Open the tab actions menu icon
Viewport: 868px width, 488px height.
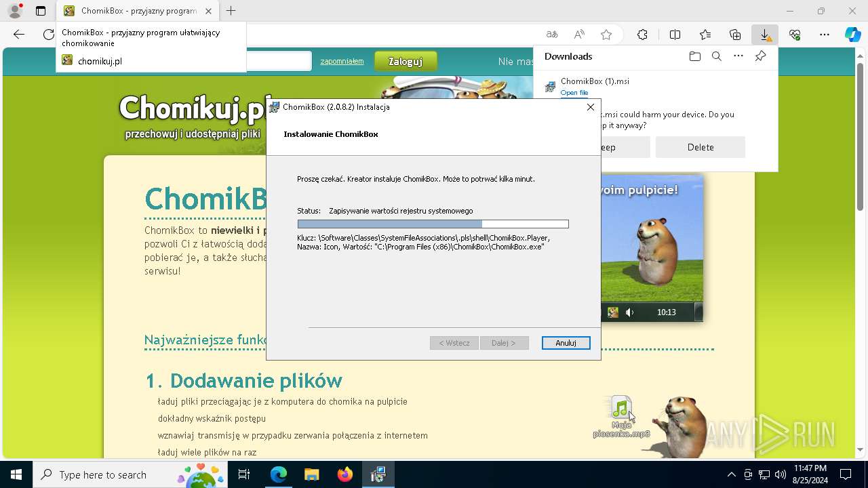pyautogui.click(x=41, y=11)
